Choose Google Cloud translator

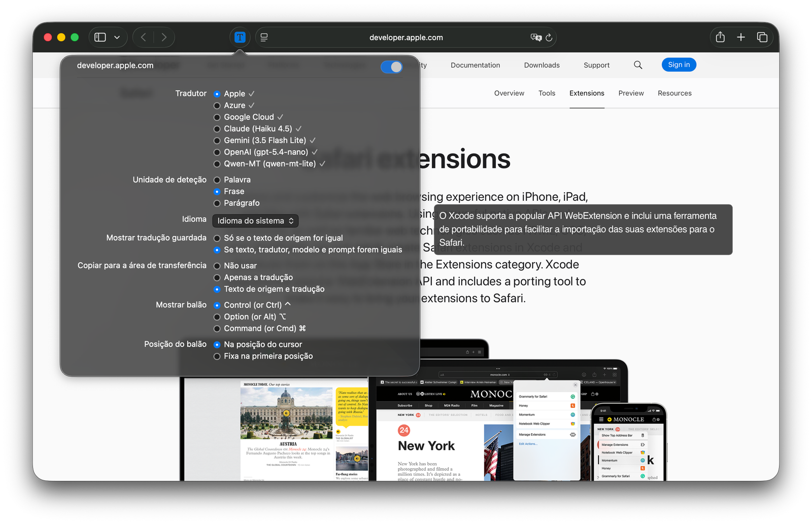coord(217,117)
